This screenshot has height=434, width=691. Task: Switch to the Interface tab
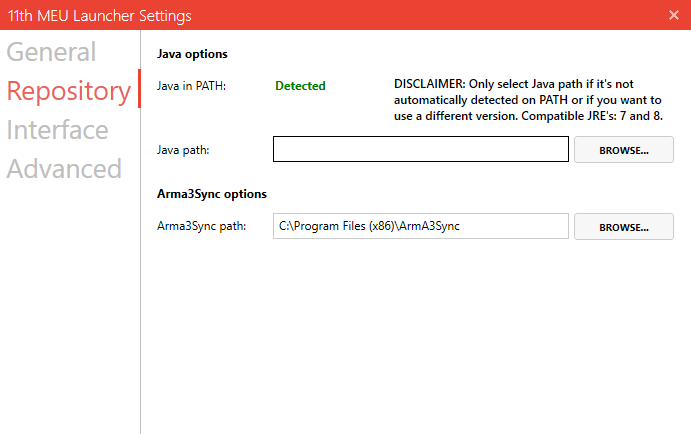point(57,130)
